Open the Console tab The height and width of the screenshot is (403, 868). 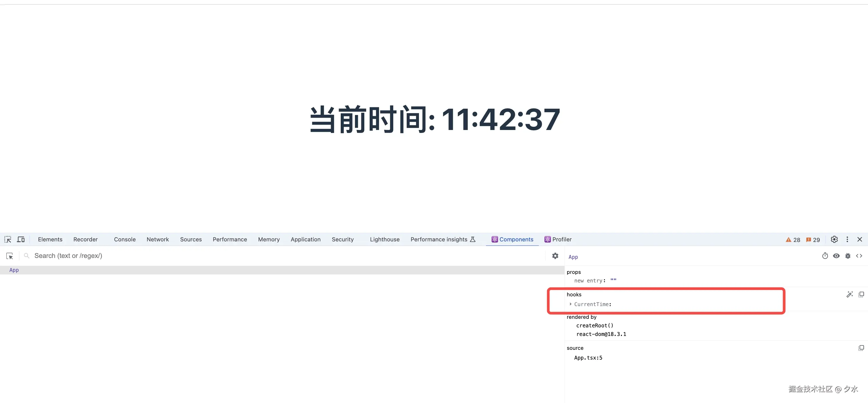125,239
